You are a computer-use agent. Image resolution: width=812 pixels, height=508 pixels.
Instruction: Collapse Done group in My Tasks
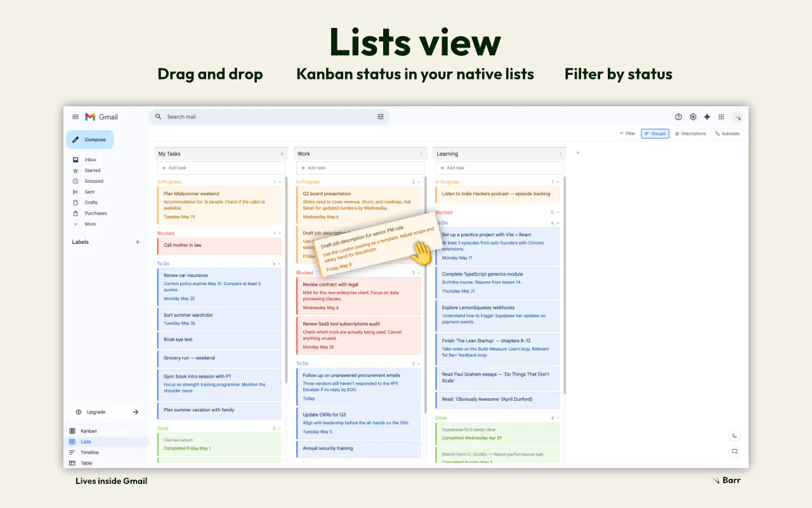279,429
